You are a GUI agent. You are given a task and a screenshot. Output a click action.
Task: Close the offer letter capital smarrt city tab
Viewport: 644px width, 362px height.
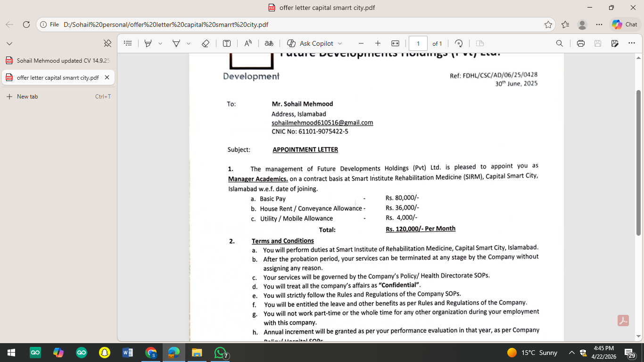click(107, 78)
